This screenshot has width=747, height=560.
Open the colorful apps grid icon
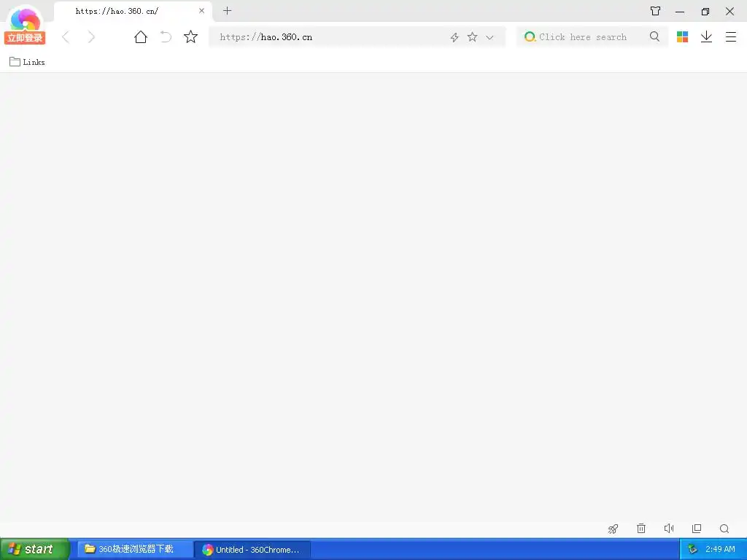pyautogui.click(x=682, y=36)
